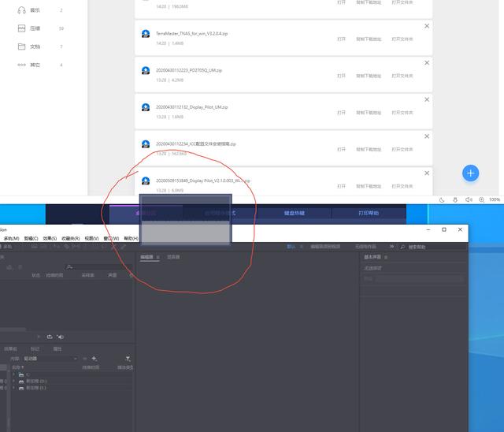Switch to the 属性 tab
The image size is (504, 432).
pos(57,349)
